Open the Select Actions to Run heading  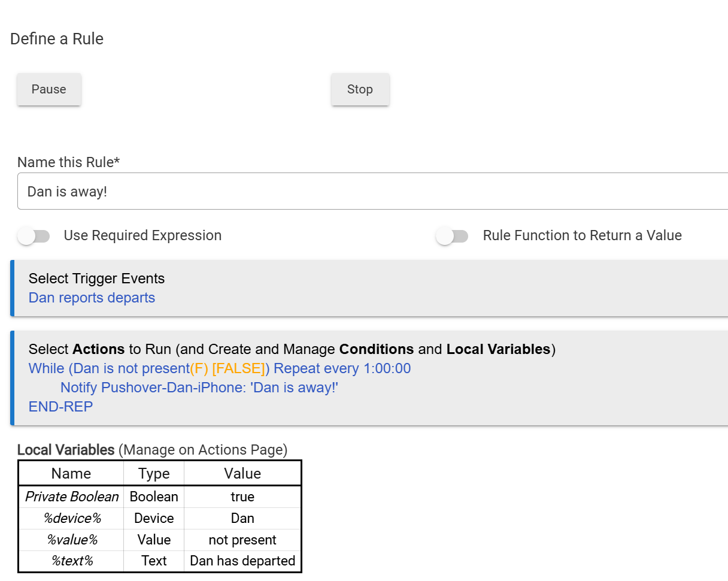point(292,349)
